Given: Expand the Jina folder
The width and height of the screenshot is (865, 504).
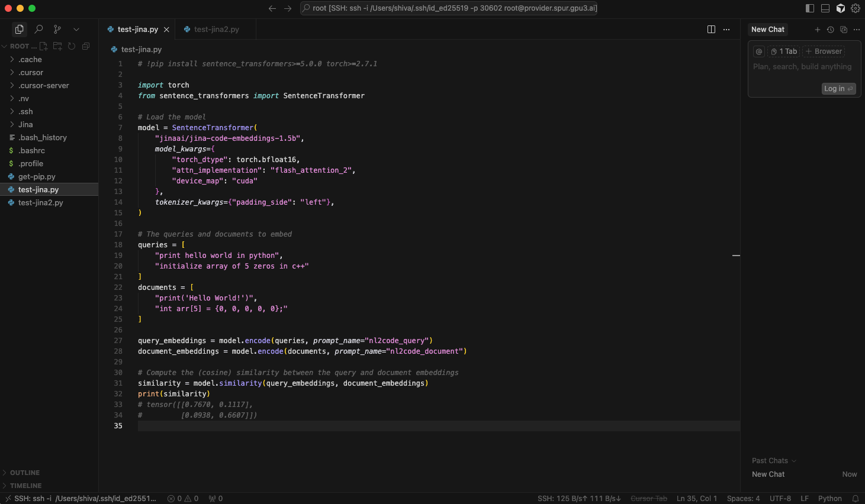Looking at the screenshot, I should (x=25, y=124).
